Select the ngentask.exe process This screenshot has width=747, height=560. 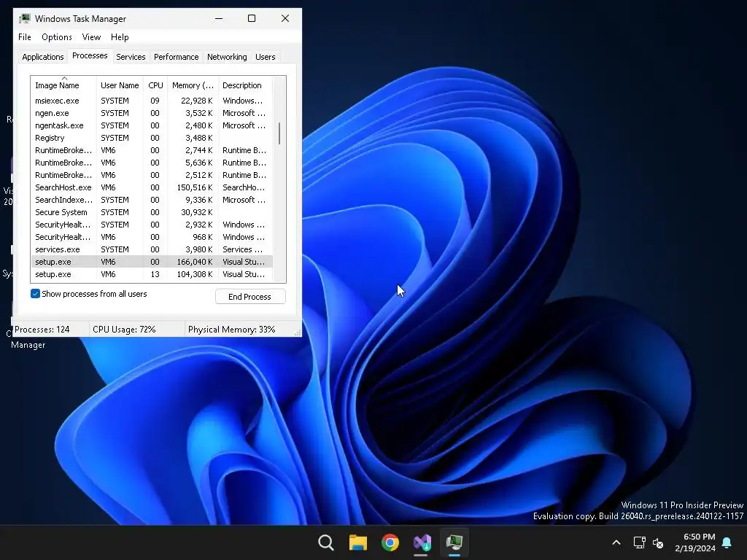[x=152, y=125]
